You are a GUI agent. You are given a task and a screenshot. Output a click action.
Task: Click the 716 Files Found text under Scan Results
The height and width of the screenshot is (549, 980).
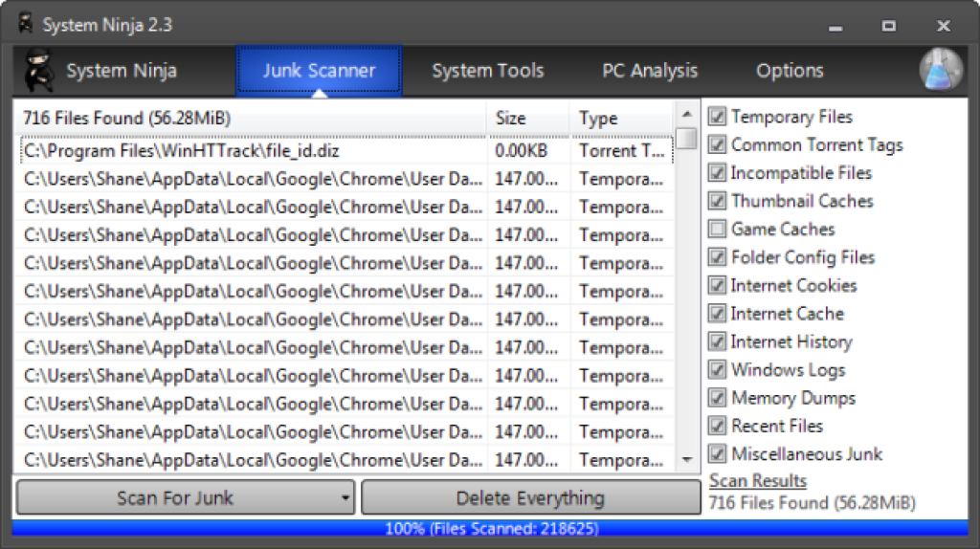click(812, 503)
